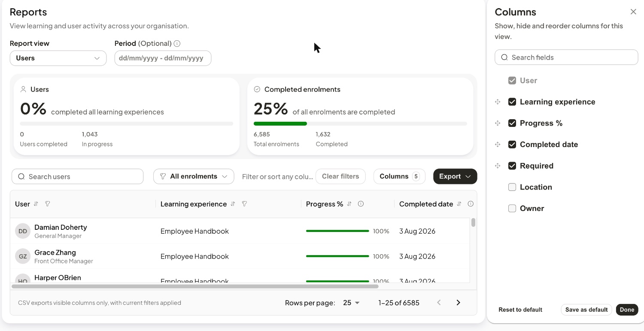This screenshot has width=644, height=331.
Task: Change Rows per page from 25
Action: point(351,303)
